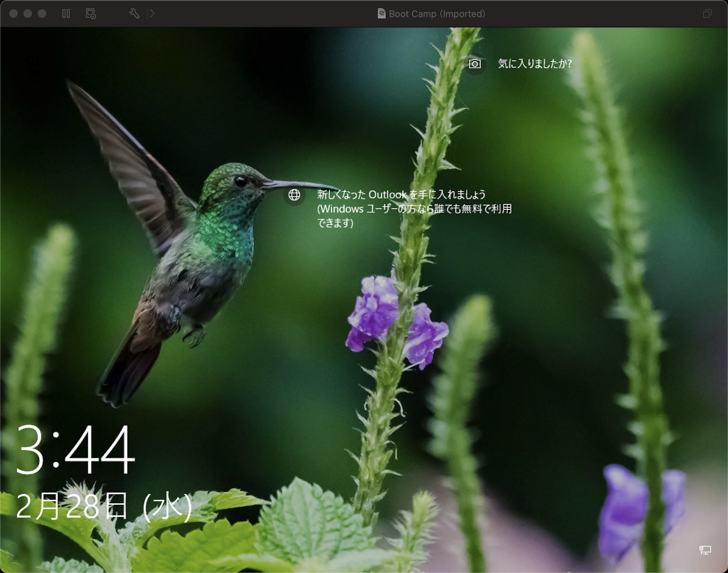Image resolution: width=728 pixels, height=573 pixels.
Task: Click the 3:44 clock display
Action: tap(76, 450)
